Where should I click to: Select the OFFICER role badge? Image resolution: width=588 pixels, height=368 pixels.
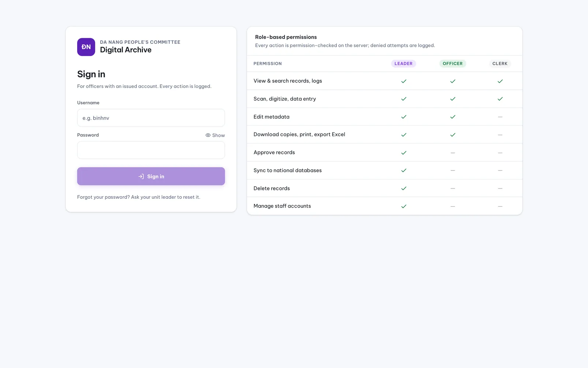[x=453, y=64]
